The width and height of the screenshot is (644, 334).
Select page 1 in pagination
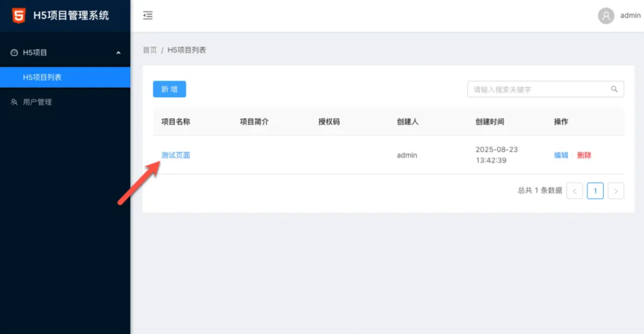pyautogui.click(x=595, y=191)
